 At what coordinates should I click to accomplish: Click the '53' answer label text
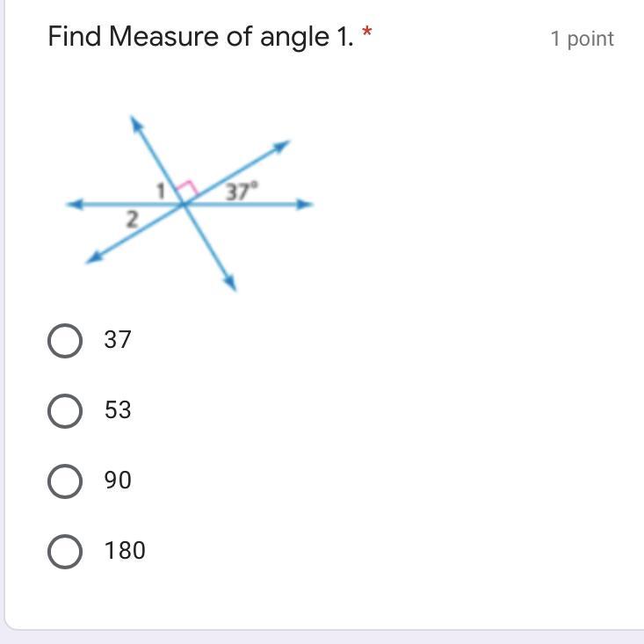(117, 410)
